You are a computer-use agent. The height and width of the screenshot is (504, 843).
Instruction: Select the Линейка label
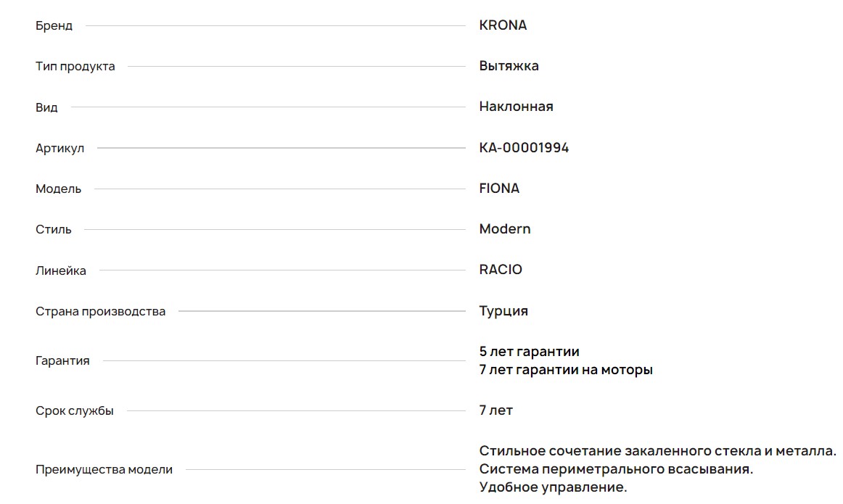(x=61, y=271)
